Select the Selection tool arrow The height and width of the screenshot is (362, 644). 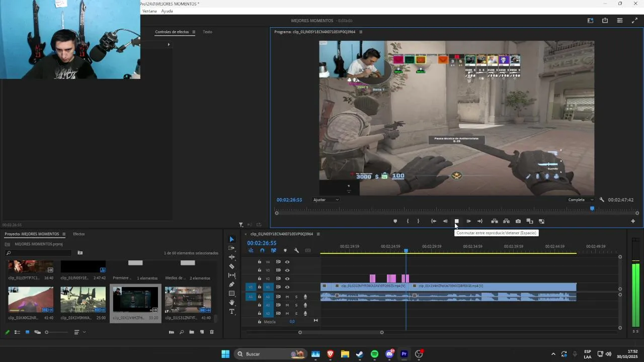click(x=232, y=239)
